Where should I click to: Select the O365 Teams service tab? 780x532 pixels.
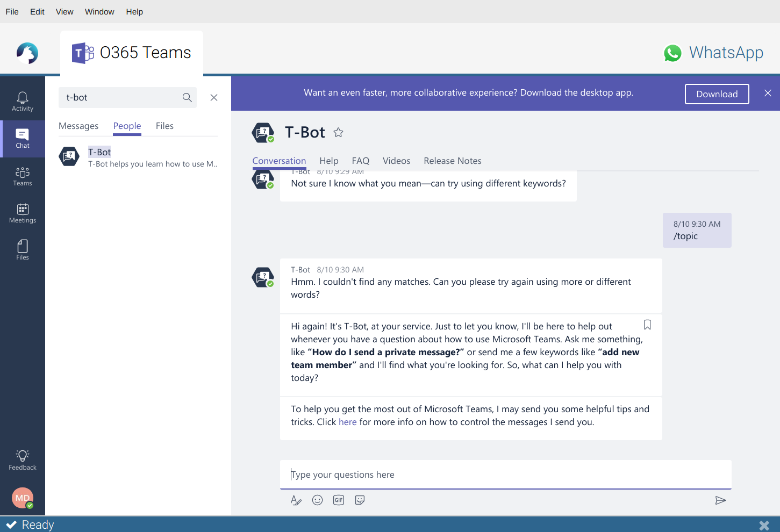click(132, 53)
